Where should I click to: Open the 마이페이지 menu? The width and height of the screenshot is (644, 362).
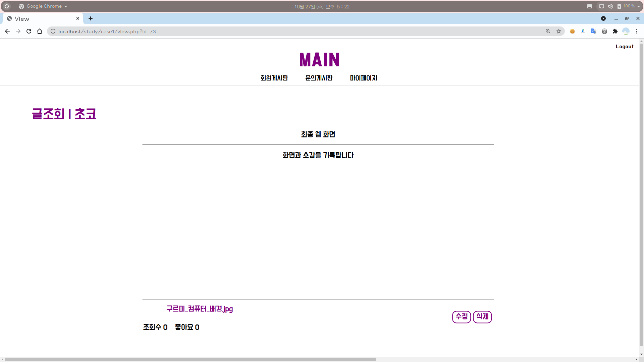pos(363,78)
